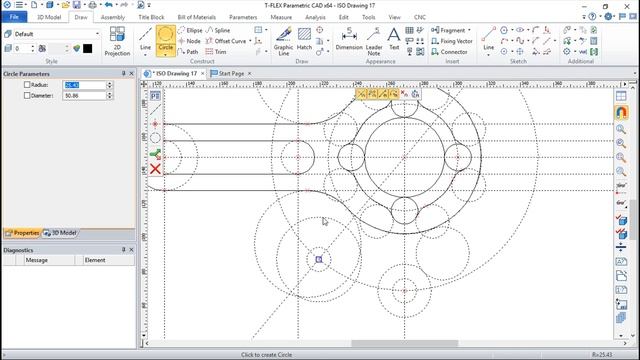This screenshot has width=640, height=360.
Task: Switch to the Start Page document tab
Action: pyautogui.click(x=231, y=73)
